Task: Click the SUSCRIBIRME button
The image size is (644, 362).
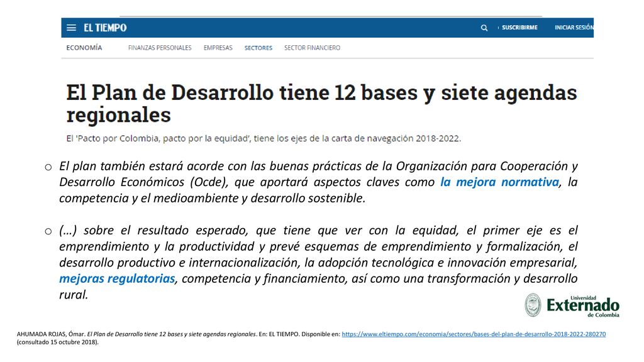Action: 519,28
